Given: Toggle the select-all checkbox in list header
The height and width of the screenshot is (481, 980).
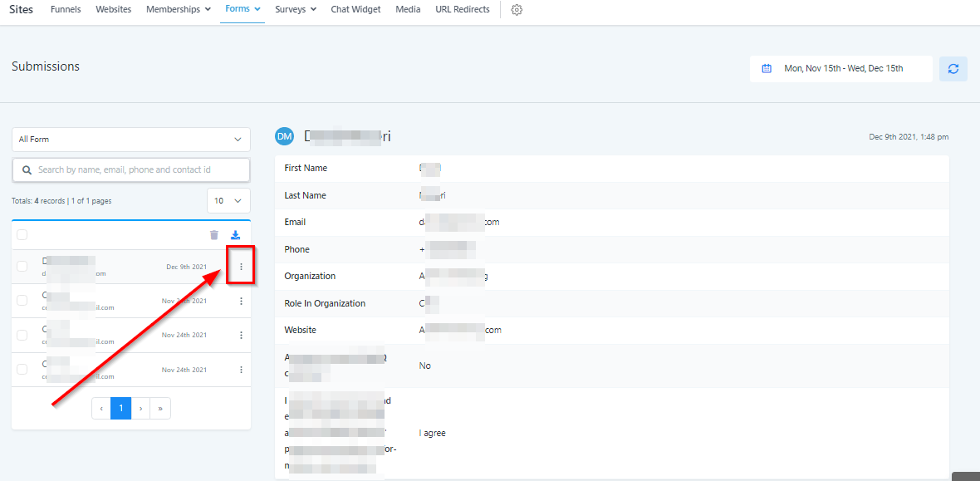Looking at the screenshot, I should point(22,235).
